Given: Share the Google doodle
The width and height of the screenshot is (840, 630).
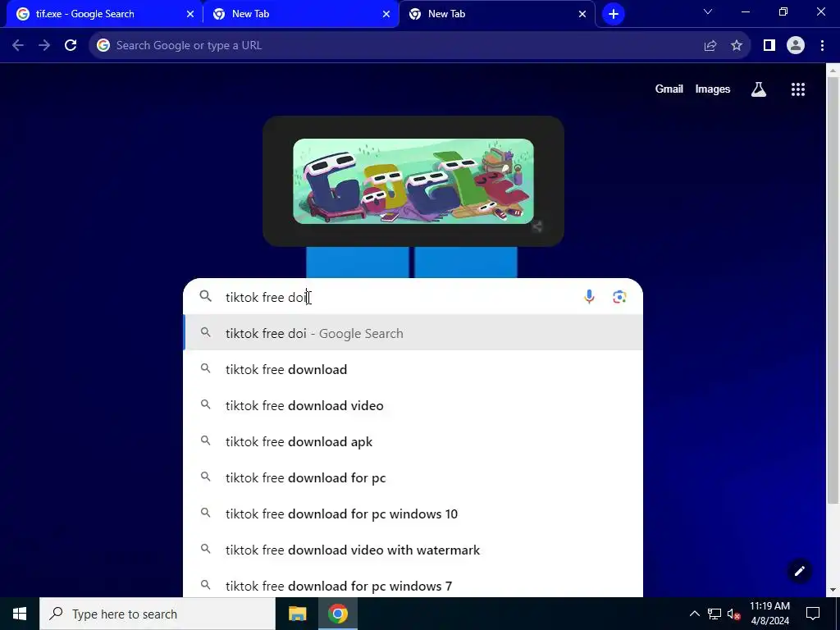Looking at the screenshot, I should [537, 226].
